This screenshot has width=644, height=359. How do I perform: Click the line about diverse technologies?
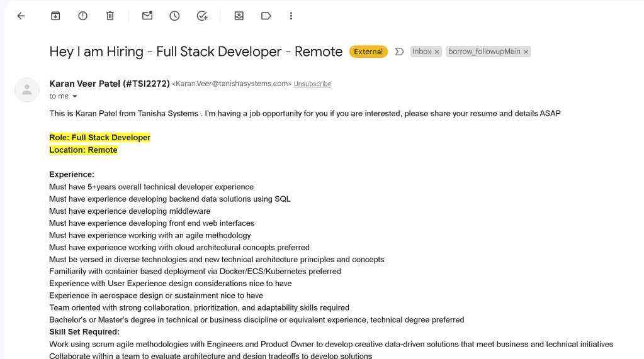click(217, 260)
